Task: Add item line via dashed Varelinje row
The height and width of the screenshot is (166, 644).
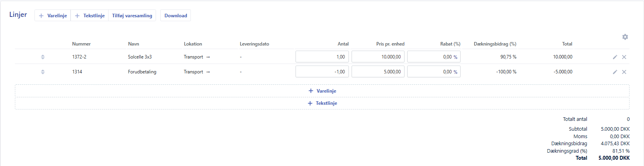Action: coord(322,91)
